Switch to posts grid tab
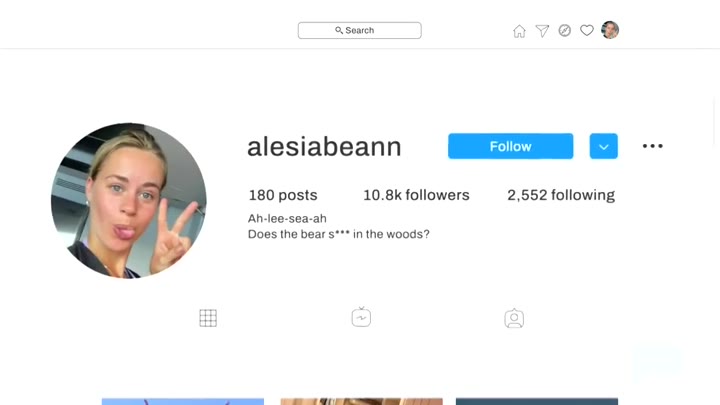The height and width of the screenshot is (405, 720). pos(208,318)
